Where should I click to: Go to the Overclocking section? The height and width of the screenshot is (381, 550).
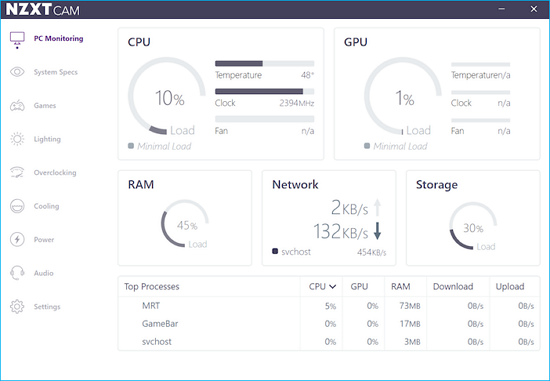pos(55,172)
